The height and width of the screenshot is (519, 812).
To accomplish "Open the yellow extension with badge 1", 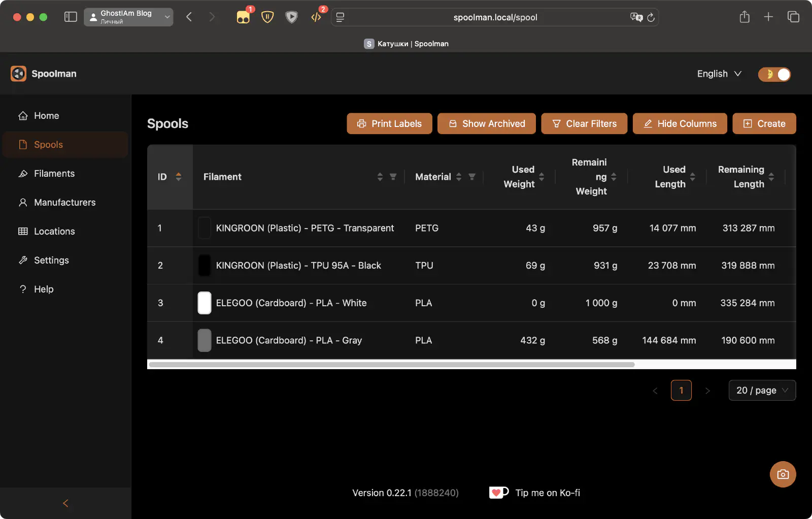I will click(244, 17).
